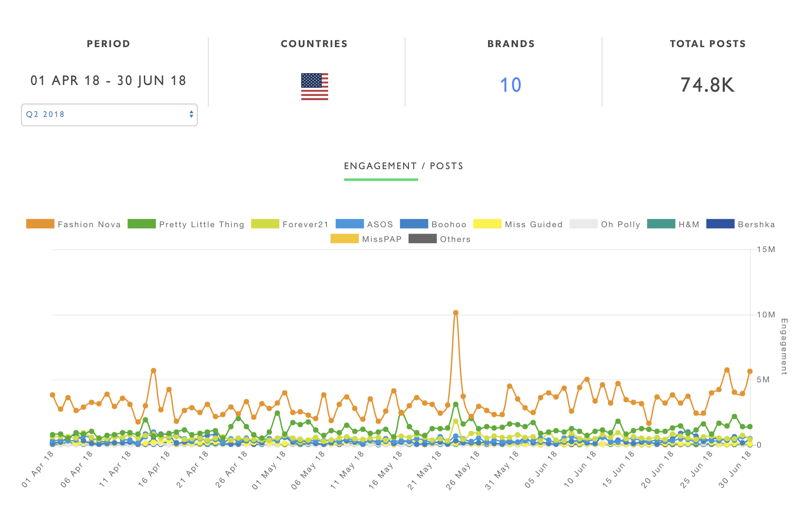Toggle the Pretty Little Thing green swatch
Screen dimensions: 812x515
tap(141, 224)
